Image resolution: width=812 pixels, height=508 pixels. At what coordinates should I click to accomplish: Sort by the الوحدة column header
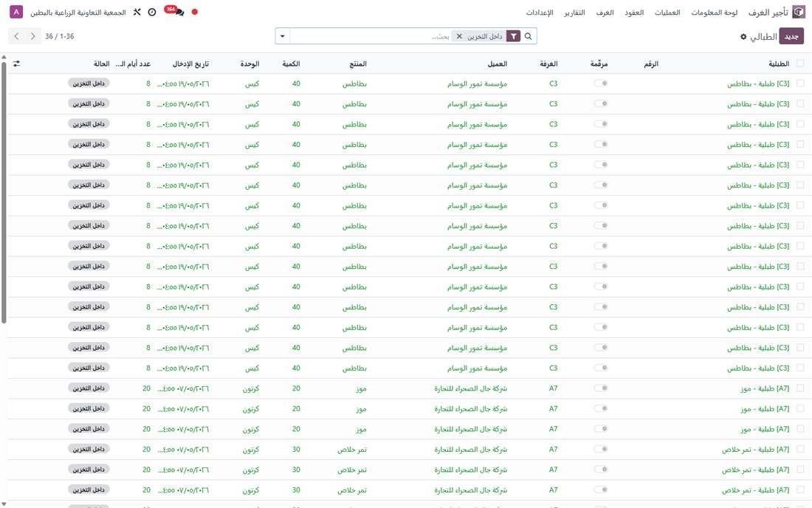click(250, 63)
